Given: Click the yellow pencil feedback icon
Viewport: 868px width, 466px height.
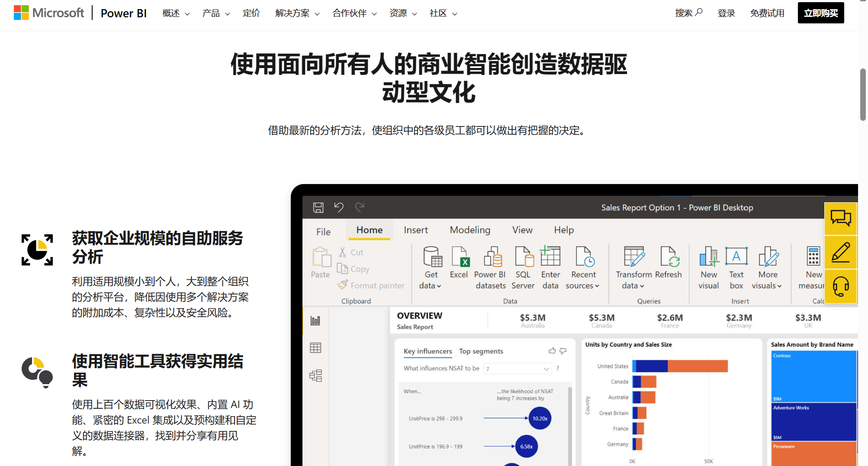Looking at the screenshot, I should tap(841, 252).
